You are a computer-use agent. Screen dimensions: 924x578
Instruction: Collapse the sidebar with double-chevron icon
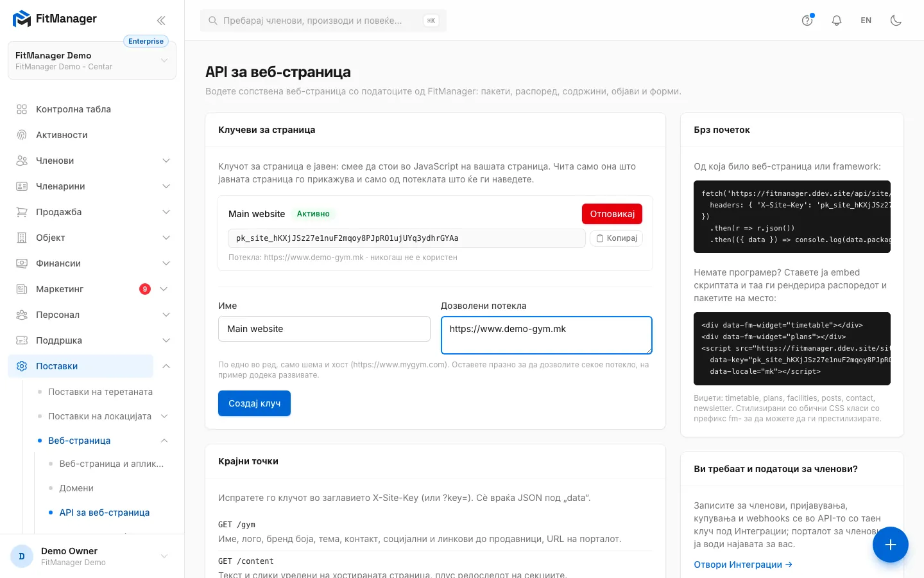click(x=161, y=21)
